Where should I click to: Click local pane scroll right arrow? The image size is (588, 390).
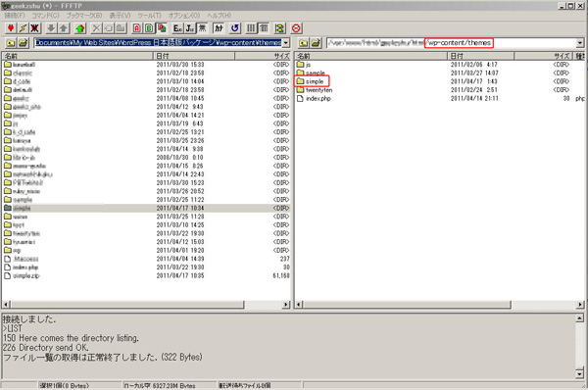[286, 304]
